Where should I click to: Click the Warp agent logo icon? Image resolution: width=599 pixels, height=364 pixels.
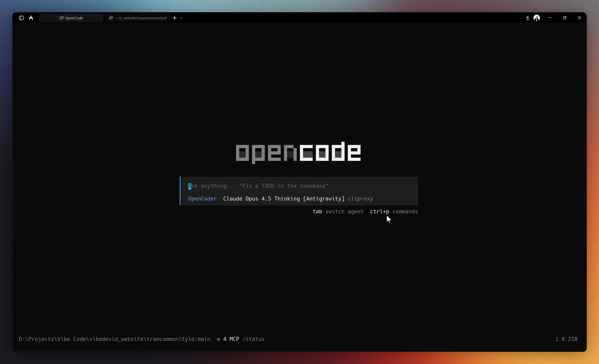pos(31,18)
